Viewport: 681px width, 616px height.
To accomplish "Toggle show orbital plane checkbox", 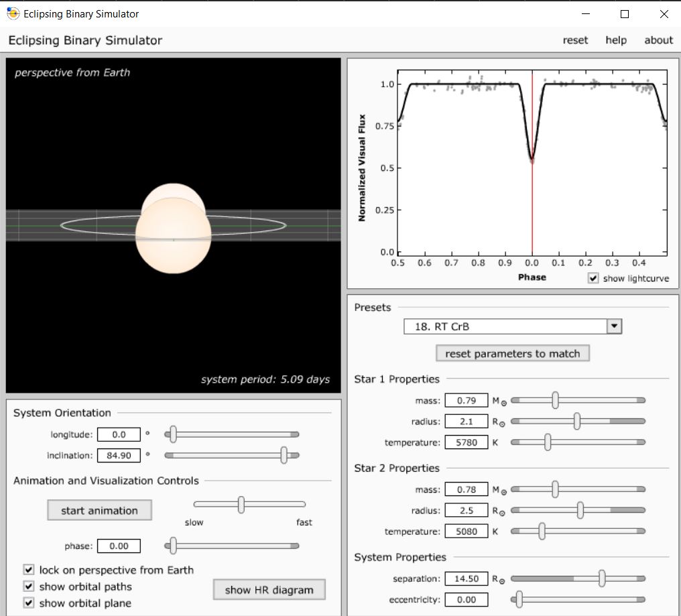I will 29,603.
